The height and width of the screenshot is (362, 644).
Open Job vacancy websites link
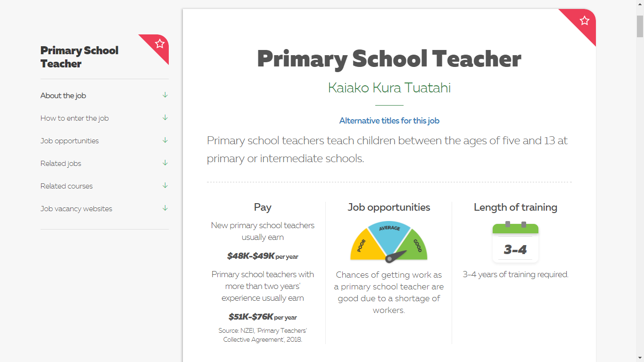click(x=76, y=209)
